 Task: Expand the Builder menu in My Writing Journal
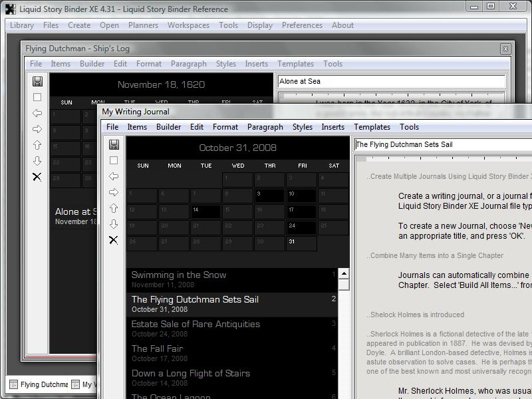click(x=168, y=127)
